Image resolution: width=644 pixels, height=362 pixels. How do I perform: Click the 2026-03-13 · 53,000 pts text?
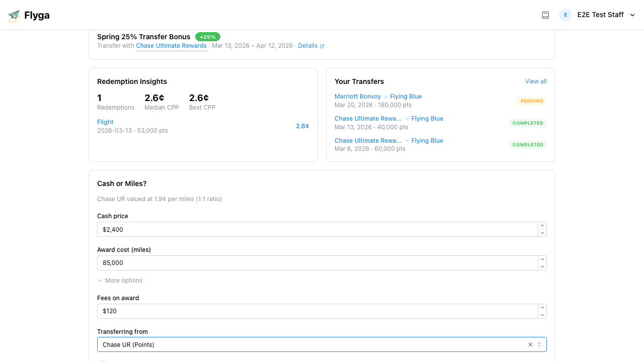coord(132,131)
